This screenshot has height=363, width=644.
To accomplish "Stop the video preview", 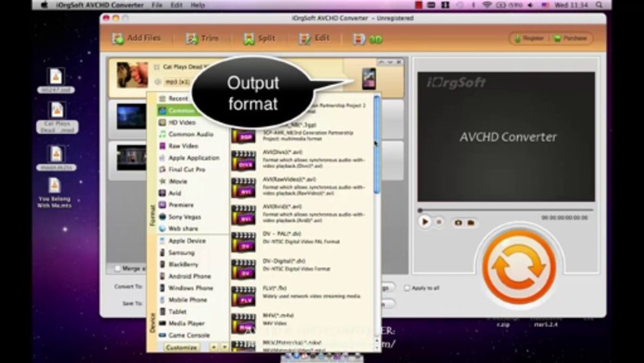I will 439,222.
